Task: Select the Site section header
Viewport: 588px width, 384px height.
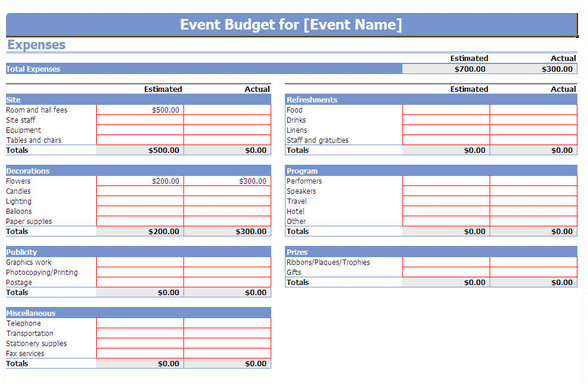Action: [138, 100]
